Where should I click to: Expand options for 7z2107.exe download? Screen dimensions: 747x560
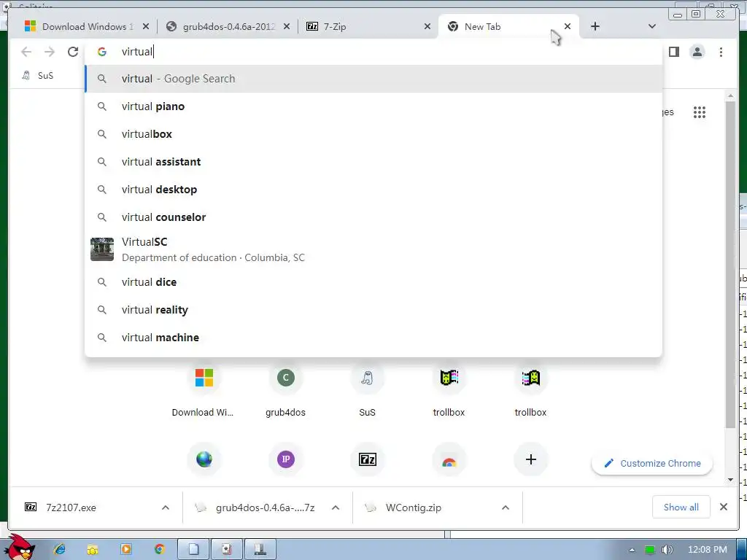(x=166, y=507)
